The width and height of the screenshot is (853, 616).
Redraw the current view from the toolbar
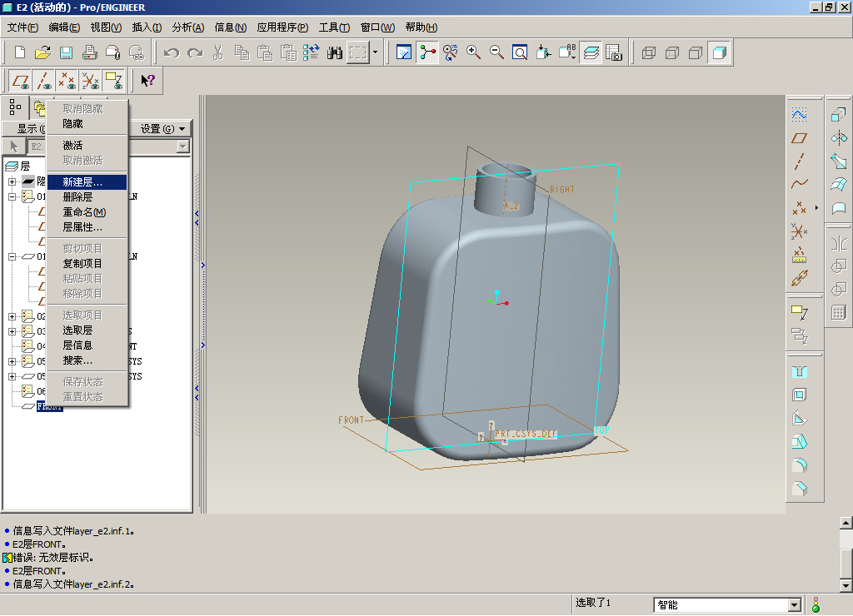coord(404,52)
